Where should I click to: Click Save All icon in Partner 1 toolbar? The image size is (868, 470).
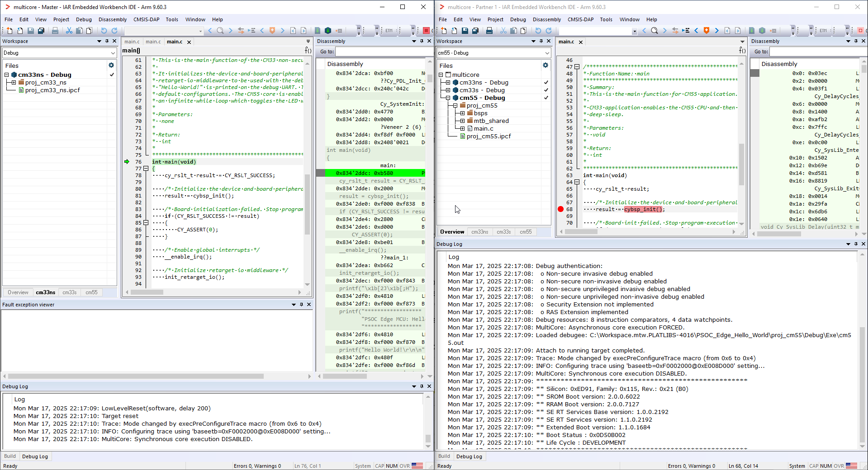tap(475, 31)
